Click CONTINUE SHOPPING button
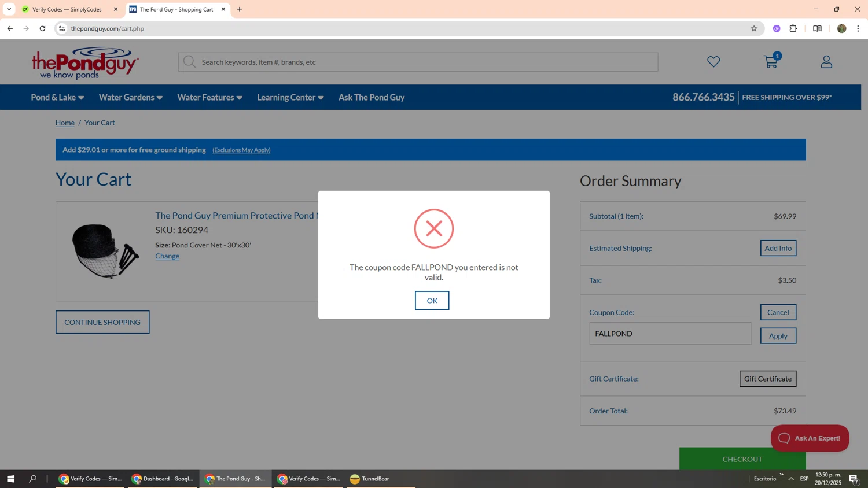Viewport: 868px width, 488px height. [x=102, y=322]
